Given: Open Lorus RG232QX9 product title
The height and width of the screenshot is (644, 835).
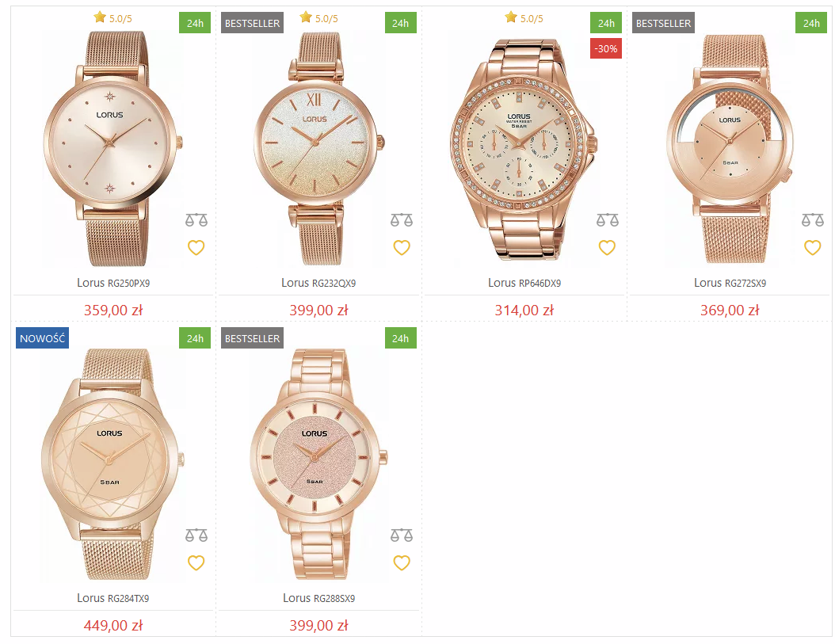Looking at the screenshot, I should point(318,283).
